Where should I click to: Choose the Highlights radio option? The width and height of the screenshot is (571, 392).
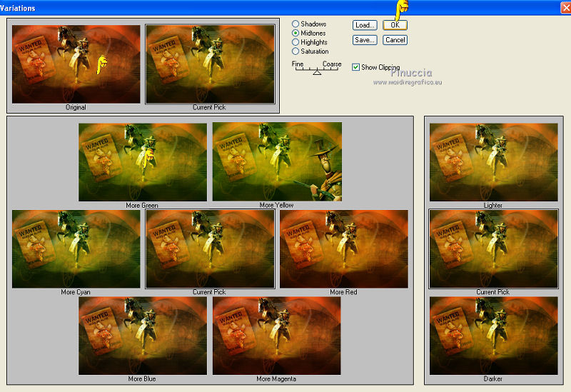pos(295,42)
